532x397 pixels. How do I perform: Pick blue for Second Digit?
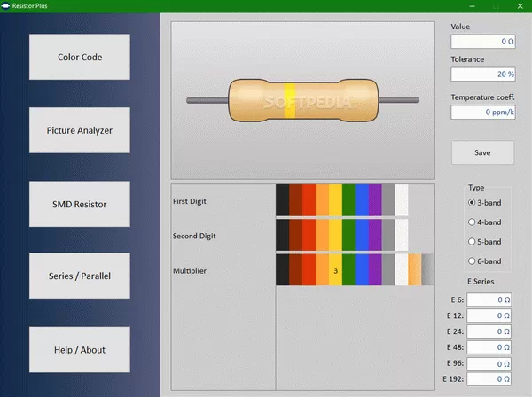[362, 235]
